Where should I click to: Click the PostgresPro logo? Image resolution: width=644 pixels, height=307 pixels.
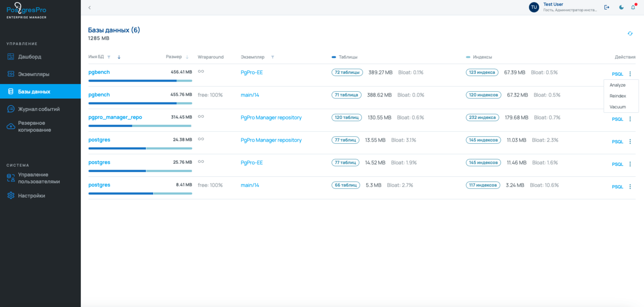tap(26, 12)
